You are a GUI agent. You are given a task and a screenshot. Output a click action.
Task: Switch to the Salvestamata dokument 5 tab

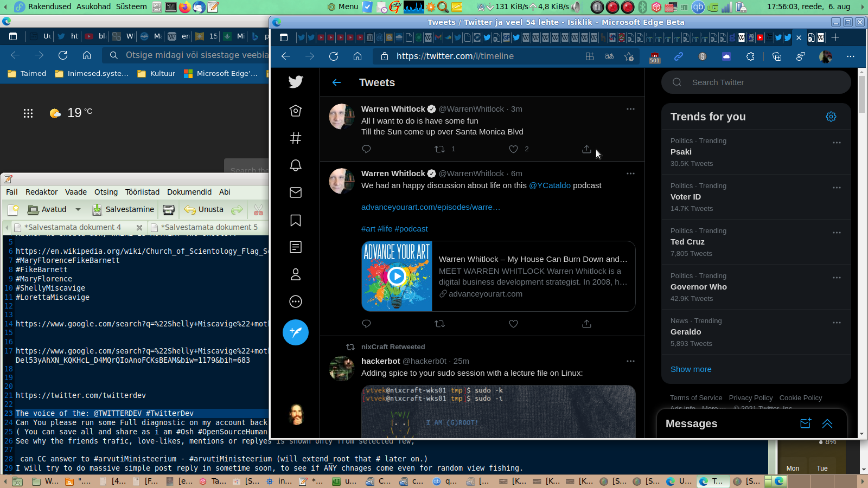pyautogui.click(x=209, y=227)
